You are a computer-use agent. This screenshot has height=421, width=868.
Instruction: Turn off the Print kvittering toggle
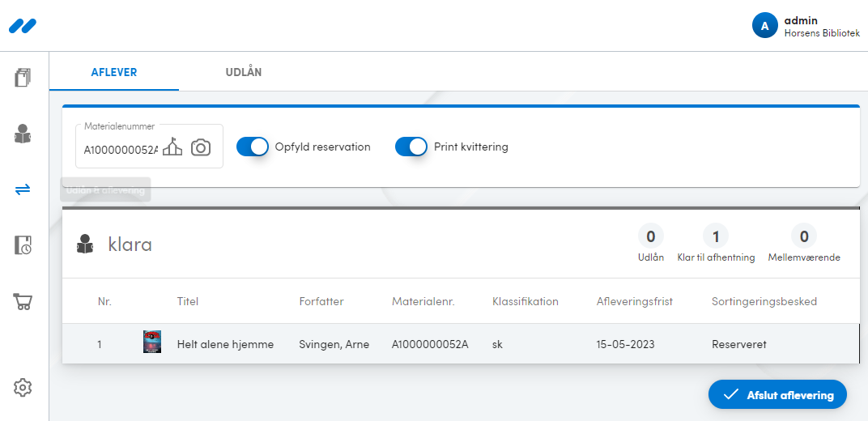pos(411,147)
